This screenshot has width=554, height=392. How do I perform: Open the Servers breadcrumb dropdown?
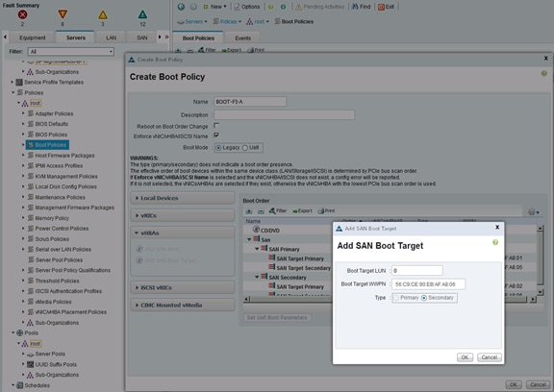[191, 21]
